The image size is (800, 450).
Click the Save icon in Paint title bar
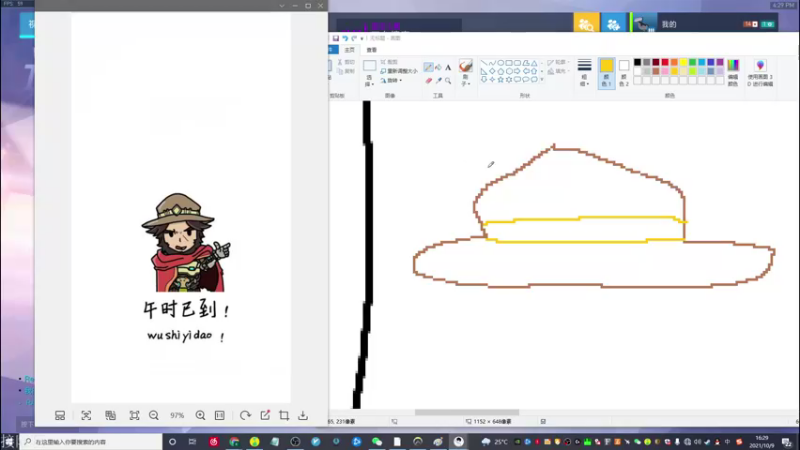click(335, 38)
